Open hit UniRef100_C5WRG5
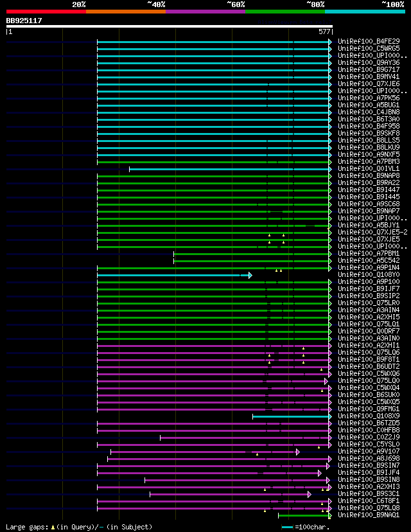 (369, 49)
